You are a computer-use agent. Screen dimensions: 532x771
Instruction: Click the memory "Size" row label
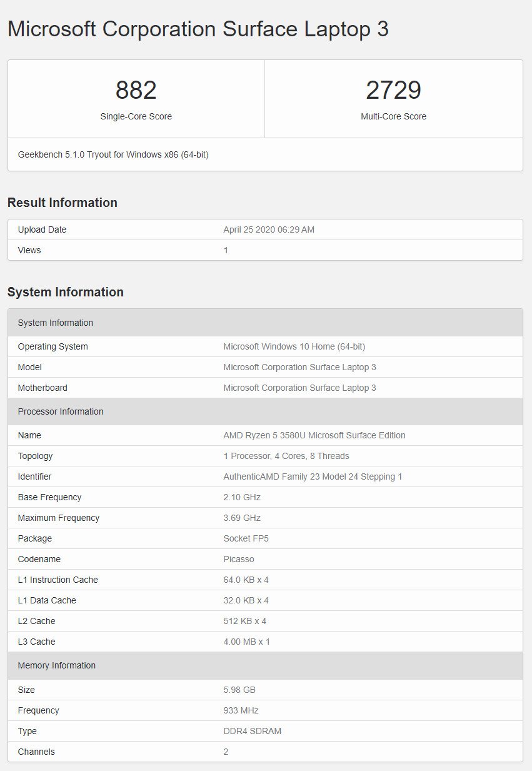[26, 690]
